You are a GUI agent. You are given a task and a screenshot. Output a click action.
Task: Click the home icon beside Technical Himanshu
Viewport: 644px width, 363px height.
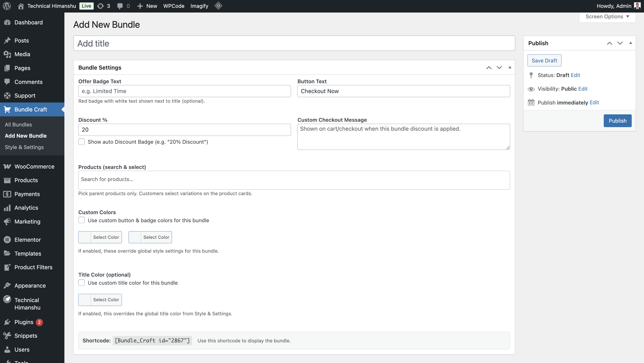click(21, 6)
